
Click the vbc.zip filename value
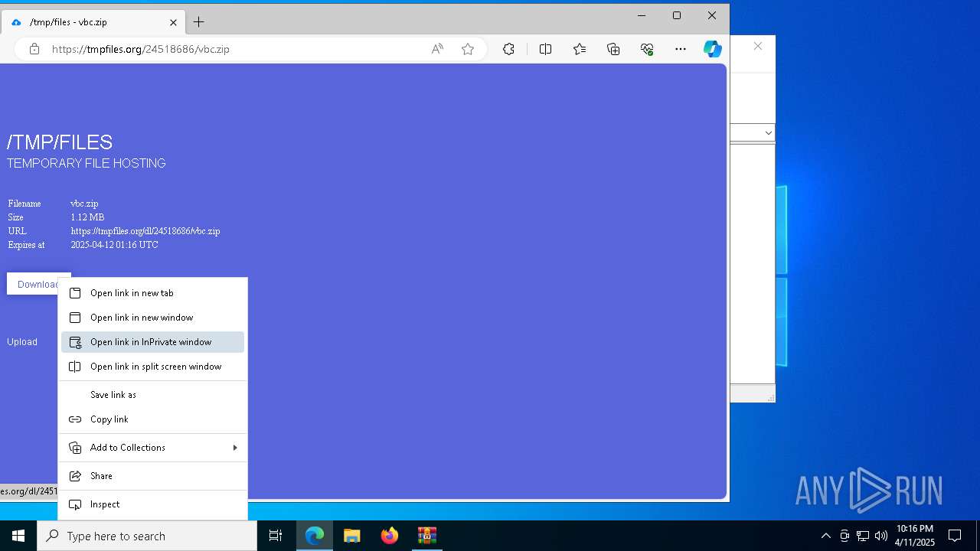click(84, 204)
